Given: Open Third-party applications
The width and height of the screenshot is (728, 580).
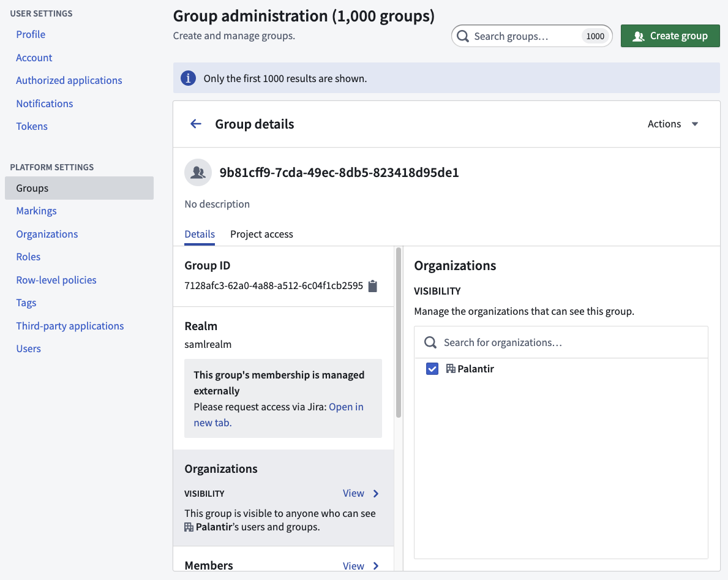Looking at the screenshot, I should [70, 326].
